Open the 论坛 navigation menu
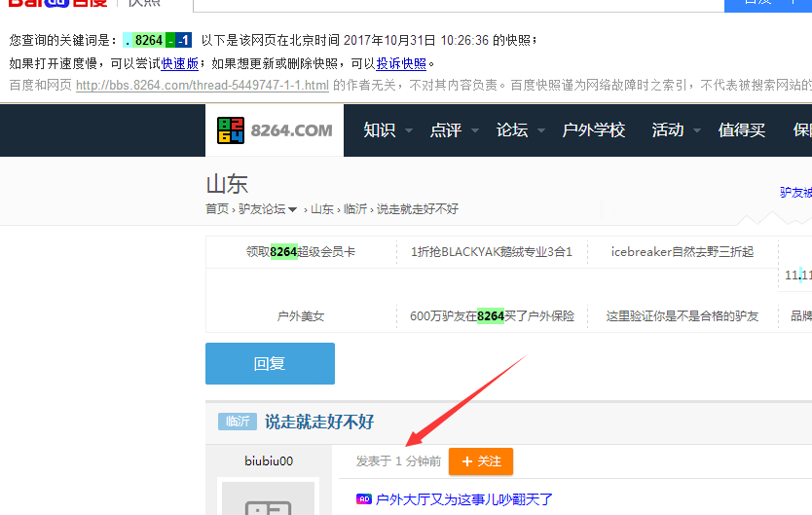This screenshot has width=812, height=515. (512, 129)
